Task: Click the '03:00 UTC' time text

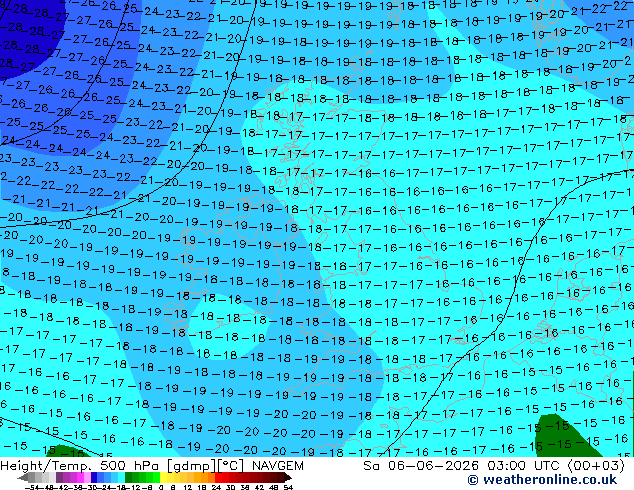Action: pyautogui.click(x=525, y=466)
